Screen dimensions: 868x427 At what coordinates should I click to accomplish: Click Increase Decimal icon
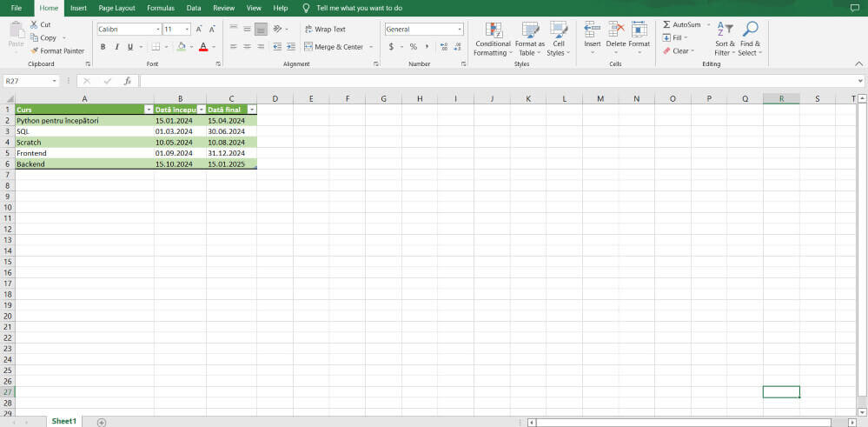click(444, 47)
